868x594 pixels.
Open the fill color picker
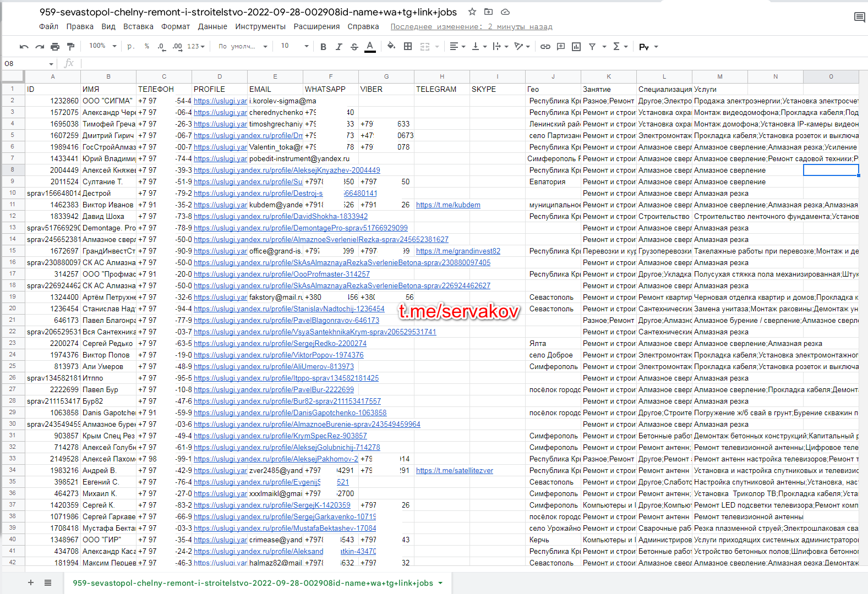[x=391, y=46]
